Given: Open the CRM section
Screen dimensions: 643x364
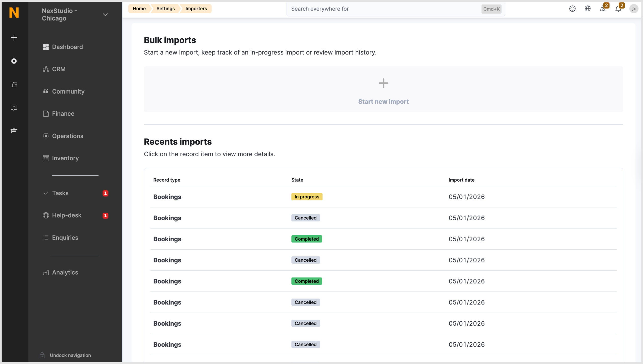Looking at the screenshot, I should (x=59, y=69).
